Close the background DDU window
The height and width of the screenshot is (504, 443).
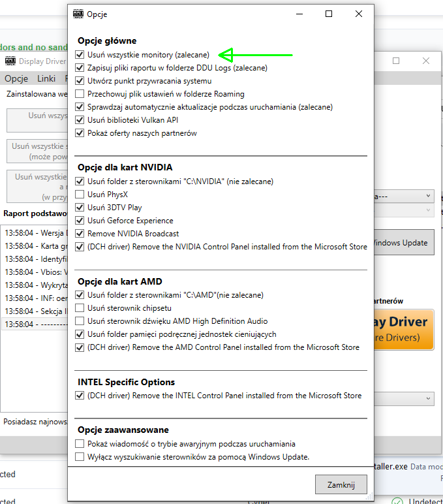[x=425, y=61]
